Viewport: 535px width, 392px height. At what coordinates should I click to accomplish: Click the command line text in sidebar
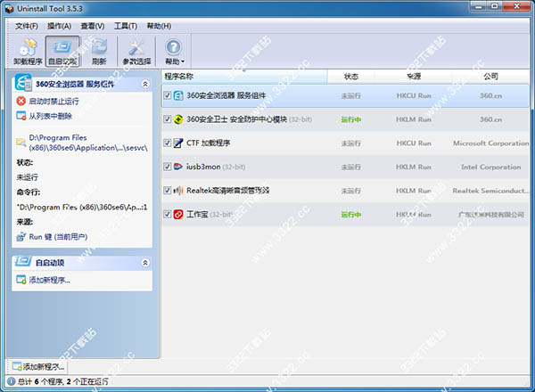pyautogui.click(x=82, y=207)
